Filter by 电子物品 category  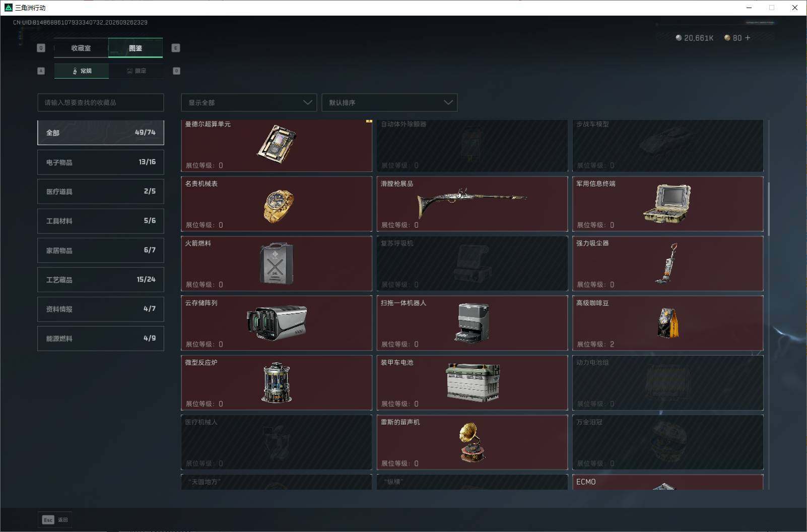101,162
